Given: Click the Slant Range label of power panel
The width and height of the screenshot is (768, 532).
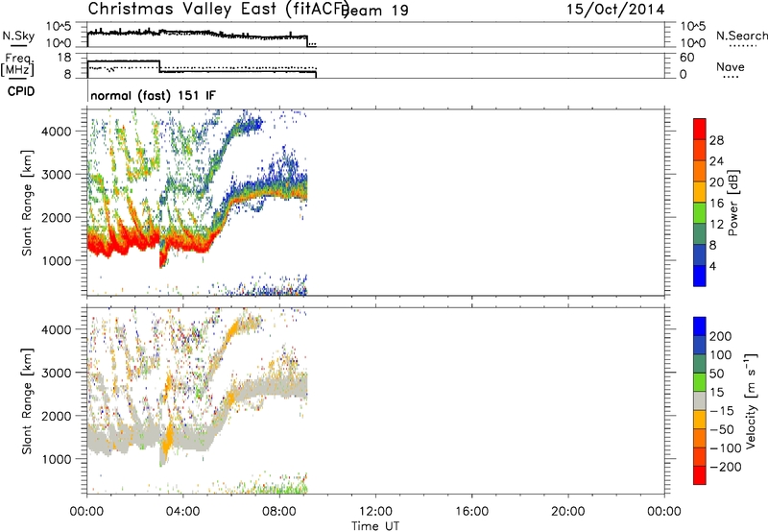Looking at the screenshot, I should click(x=28, y=203).
